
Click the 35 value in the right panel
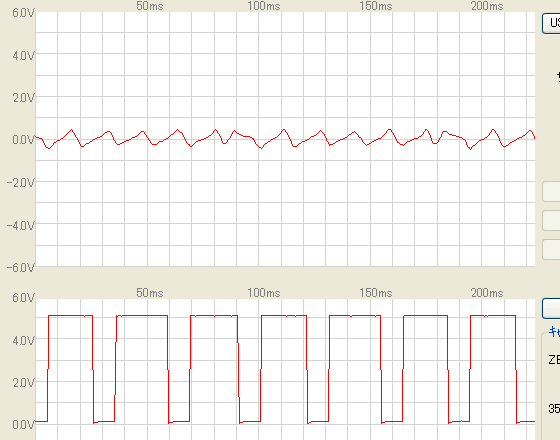point(554,408)
